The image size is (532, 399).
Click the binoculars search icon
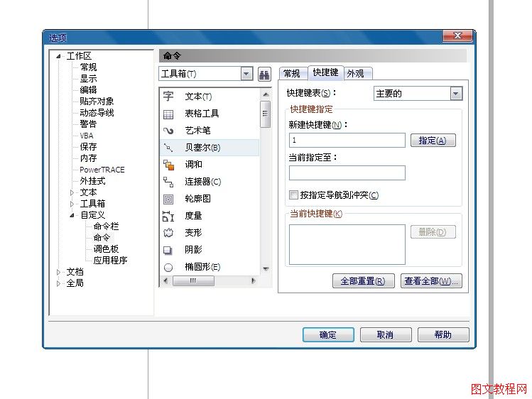(264, 74)
